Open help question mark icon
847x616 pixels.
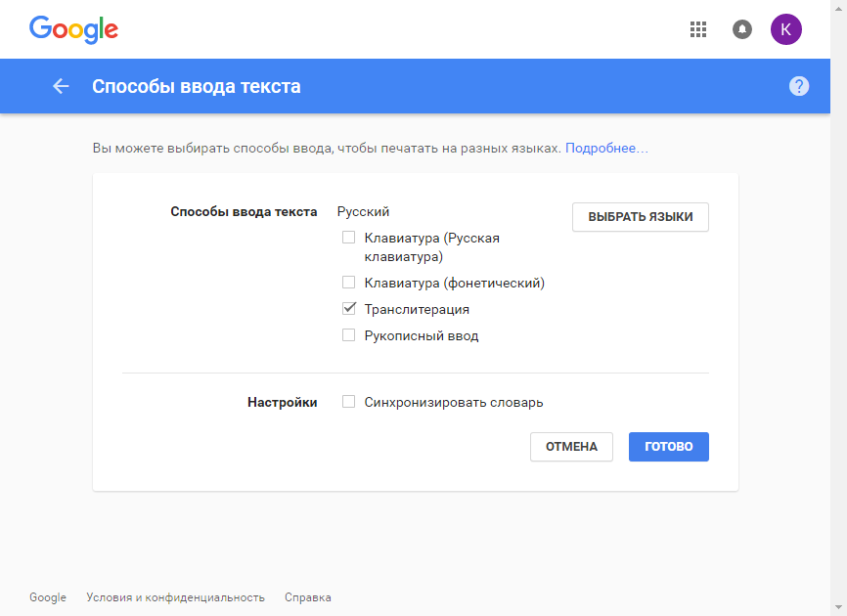pos(799,86)
